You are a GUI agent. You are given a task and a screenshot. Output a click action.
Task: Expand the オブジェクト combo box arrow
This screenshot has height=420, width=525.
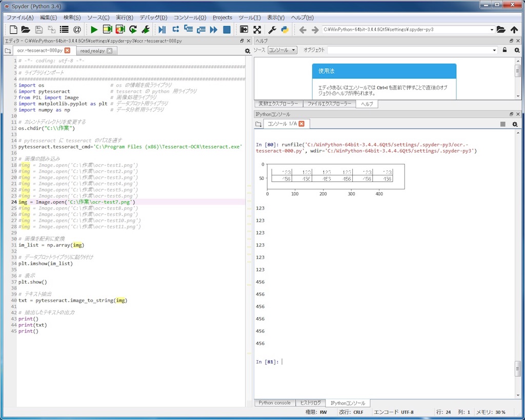(x=494, y=50)
